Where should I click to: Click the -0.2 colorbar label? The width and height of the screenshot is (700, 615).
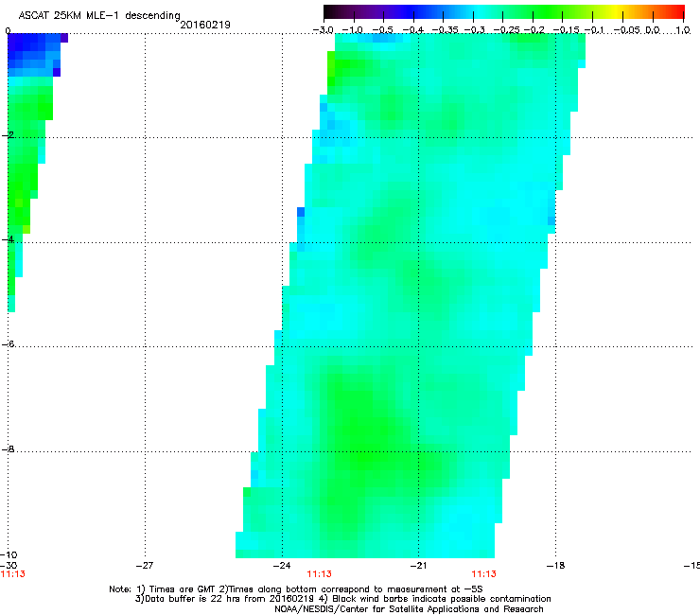(x=534, y=30)
